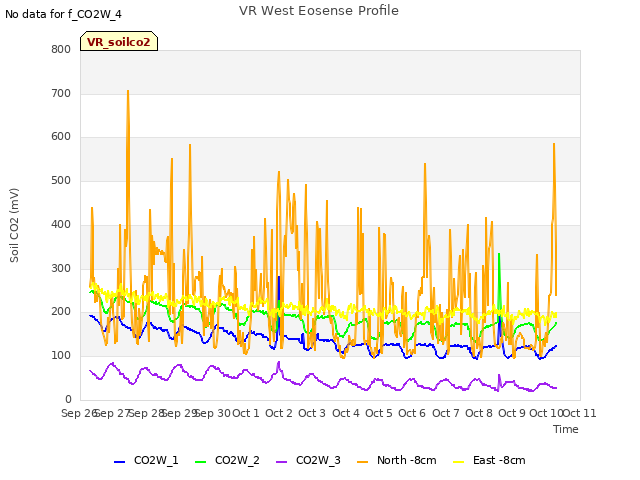Toggle the North -8cm legend entry

(396, 460)
